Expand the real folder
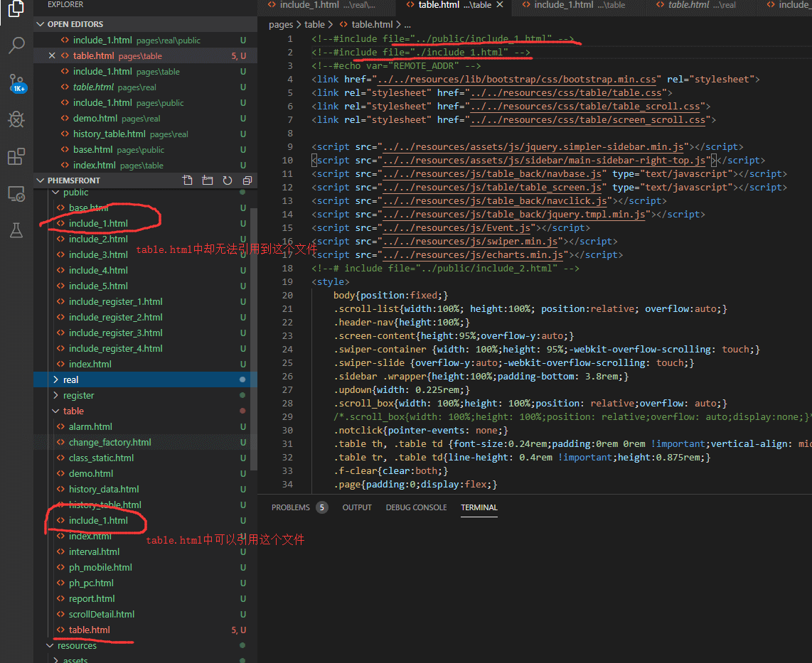Image resolution: width=812 pixels, height=663 pixels. tap(70, 380)
